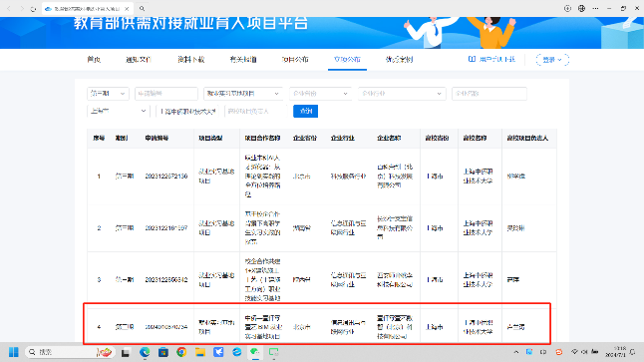Screen dimensions: 644x362
Task: Launch Google Chrome from the taskbar
Action: [x=181, y=352]
